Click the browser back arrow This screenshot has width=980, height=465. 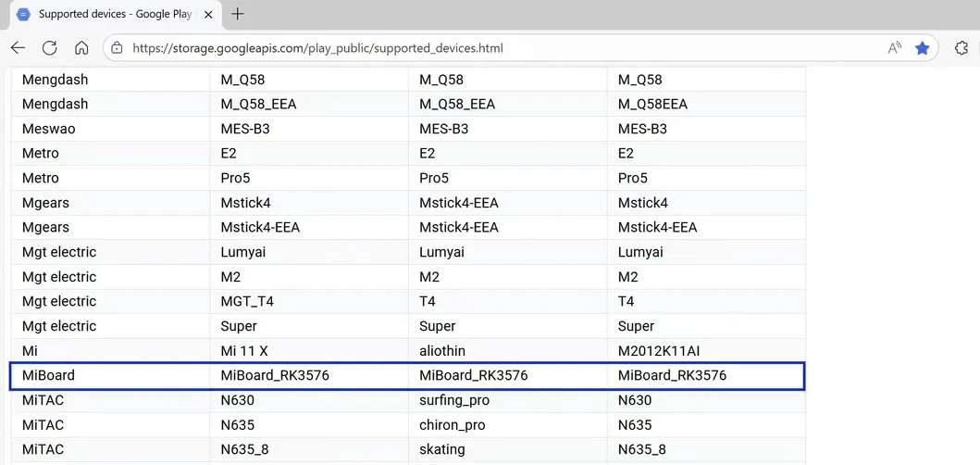click(x=19, y=48)
